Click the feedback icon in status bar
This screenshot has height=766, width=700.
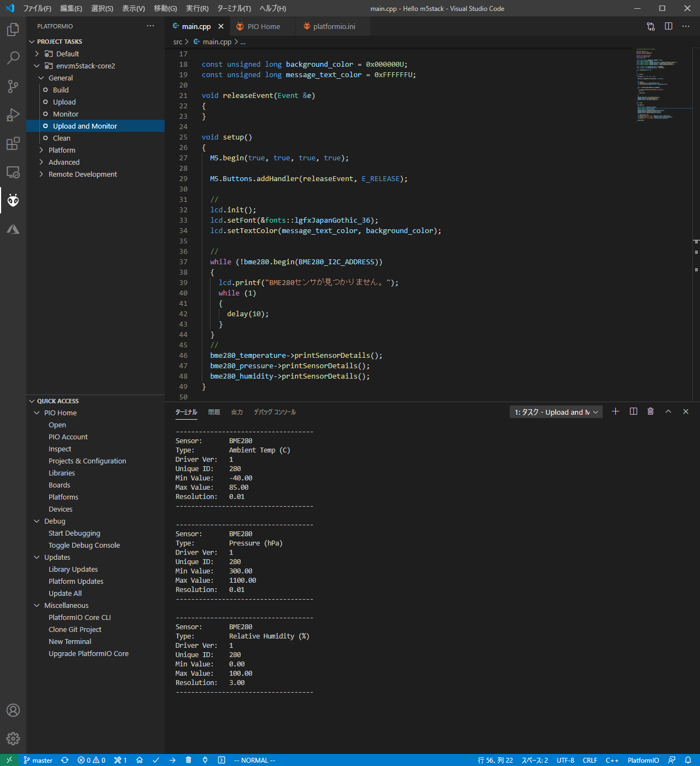tap(672, 760)
